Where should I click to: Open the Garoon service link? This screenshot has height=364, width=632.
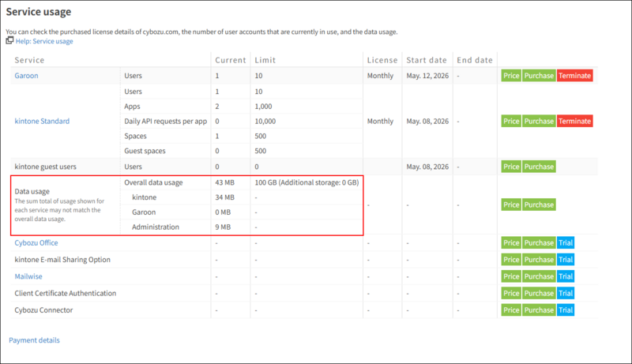point(26,76)
